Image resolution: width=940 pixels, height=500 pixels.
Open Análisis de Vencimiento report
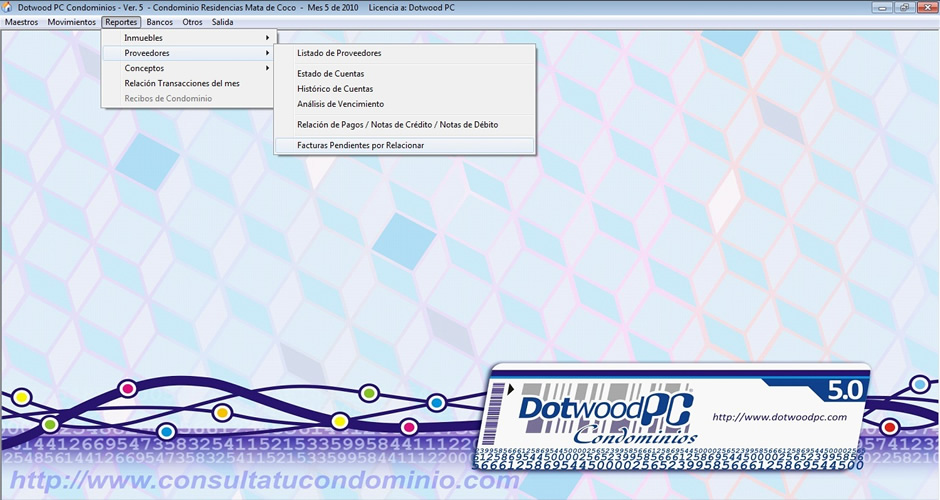click(405, 104)
